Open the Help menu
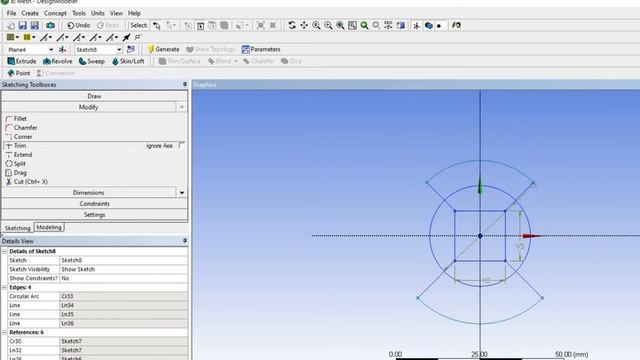 [x=134, y=13]
